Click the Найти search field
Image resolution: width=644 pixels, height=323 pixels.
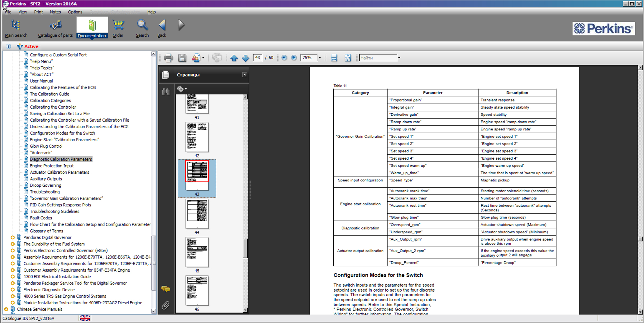point(378,58)
